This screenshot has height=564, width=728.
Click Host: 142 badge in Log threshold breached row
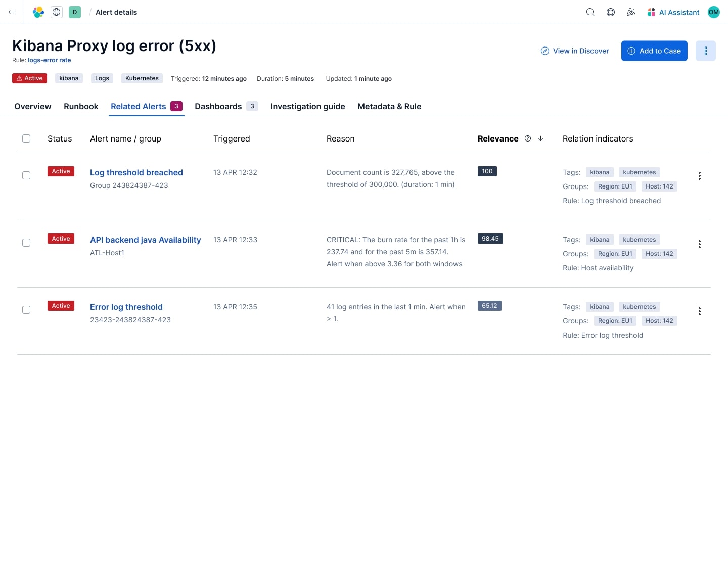click(659, 186)
